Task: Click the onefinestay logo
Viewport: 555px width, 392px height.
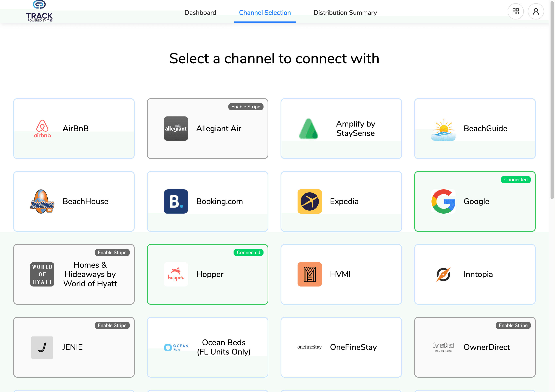Action: (x=310, y=347)
